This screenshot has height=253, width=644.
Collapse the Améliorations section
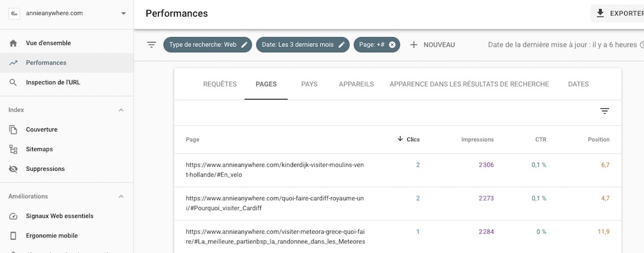(x=121, y=197)
